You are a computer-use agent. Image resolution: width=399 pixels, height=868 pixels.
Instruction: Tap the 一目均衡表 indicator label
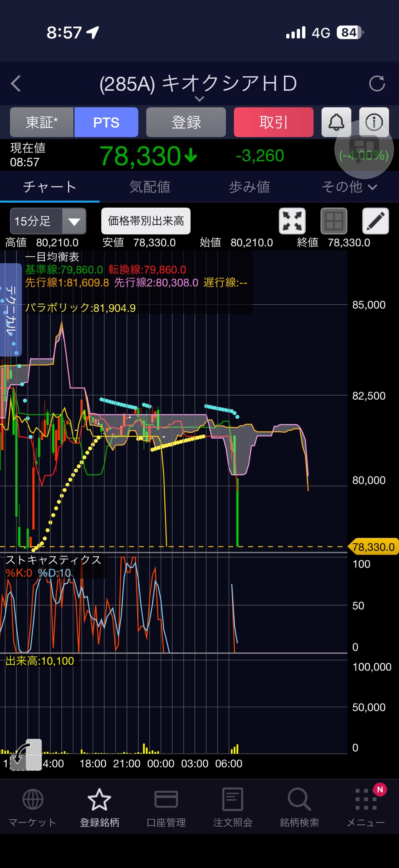pyautogui.click(x=52, y=257)
